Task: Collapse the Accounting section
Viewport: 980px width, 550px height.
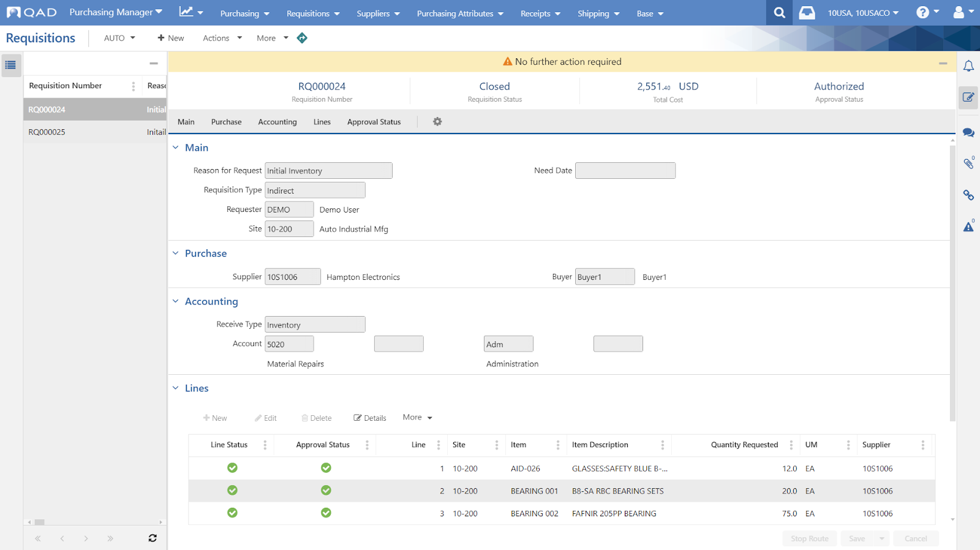Action: point(176,301)
